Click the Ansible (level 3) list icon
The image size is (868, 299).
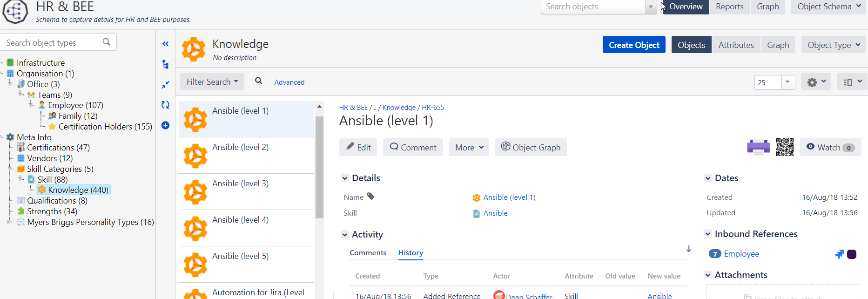[195, 192]
